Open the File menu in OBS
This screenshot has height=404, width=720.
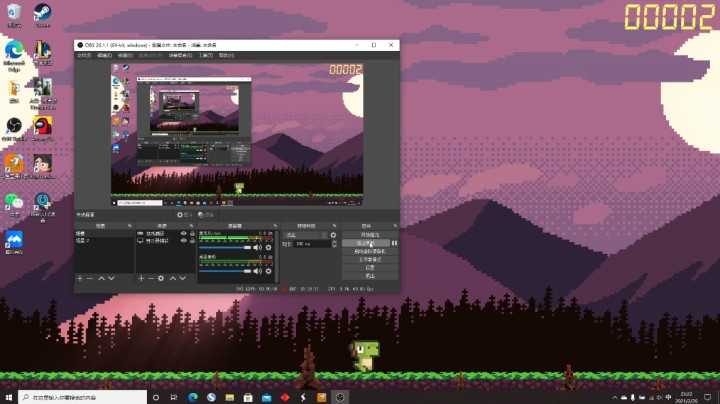coord(84,55)
